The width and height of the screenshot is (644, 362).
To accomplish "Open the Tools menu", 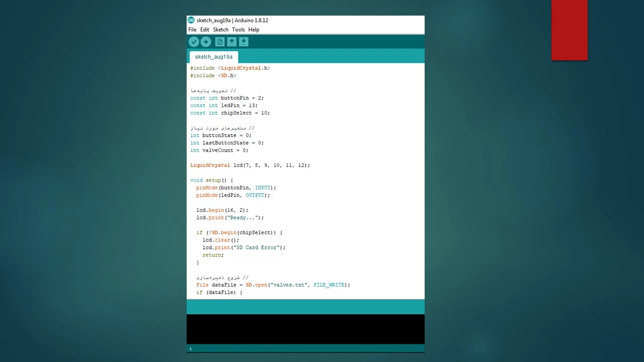I will coord(238,30).
